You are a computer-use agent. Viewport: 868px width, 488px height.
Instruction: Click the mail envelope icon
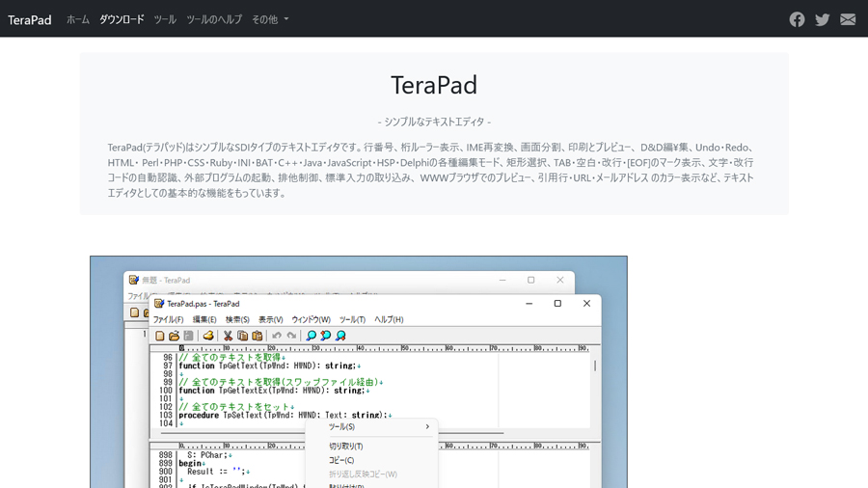pyautogui.click(x=848, y=19)
